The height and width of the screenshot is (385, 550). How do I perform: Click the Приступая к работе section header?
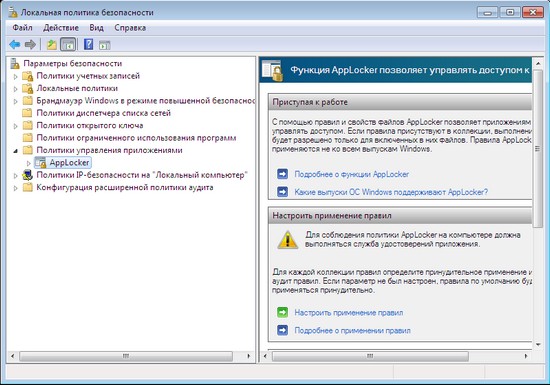click(x=400, y=102)
